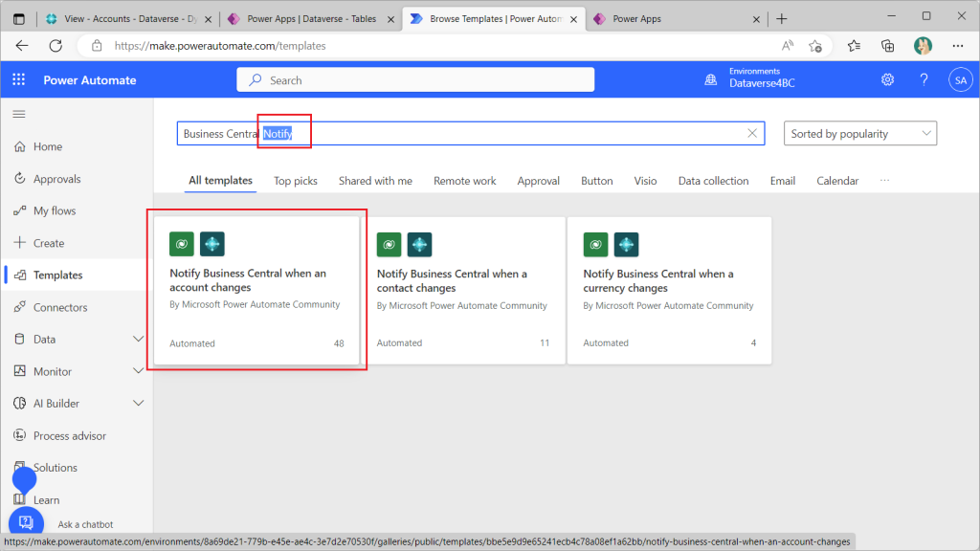
Task: Close the Power Apps Dataverse Tables tab
Action: coord(390,19)
